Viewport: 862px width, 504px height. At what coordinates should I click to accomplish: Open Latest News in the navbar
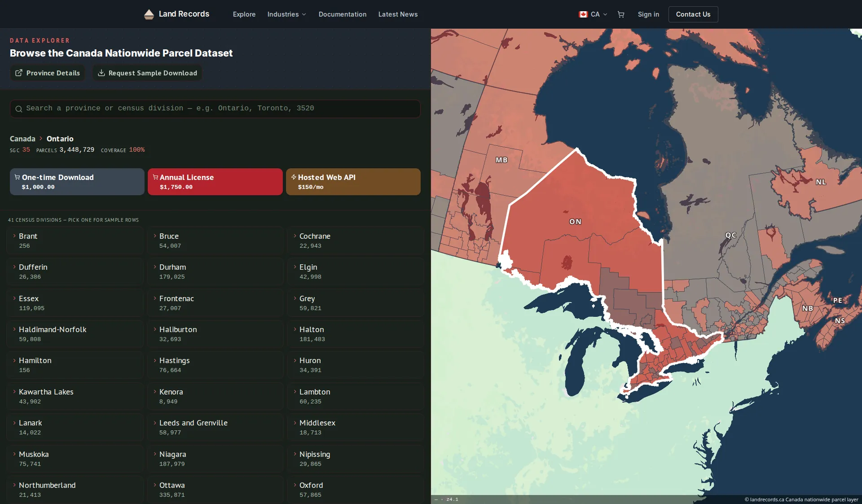[x=398, y=14]
